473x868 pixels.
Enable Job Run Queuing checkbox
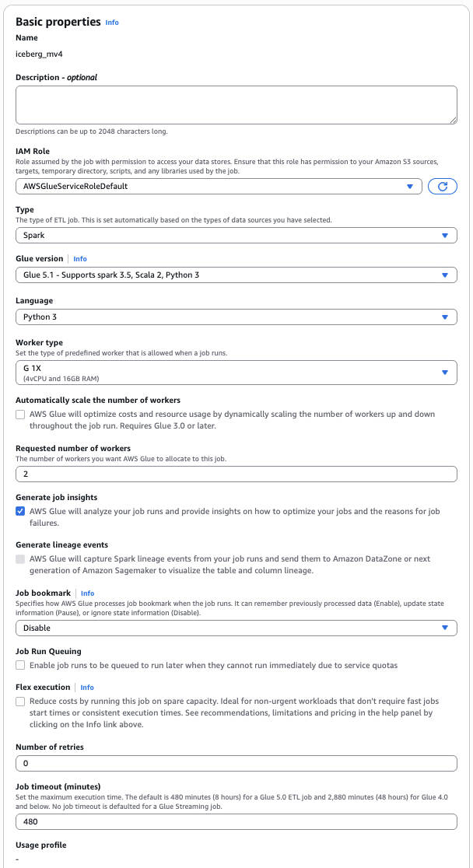tap(20, 666)
